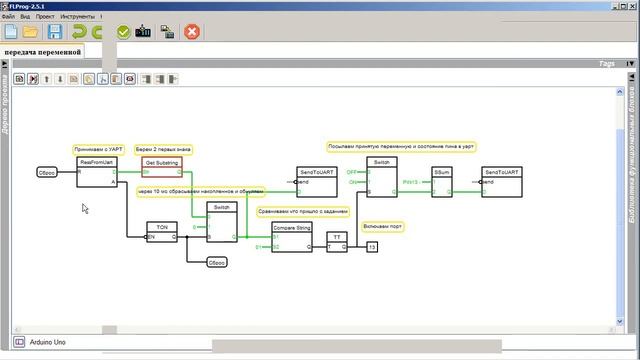Undo the last action with the green arrow
This screenshot has width=640, height=360.
point(79,31)
